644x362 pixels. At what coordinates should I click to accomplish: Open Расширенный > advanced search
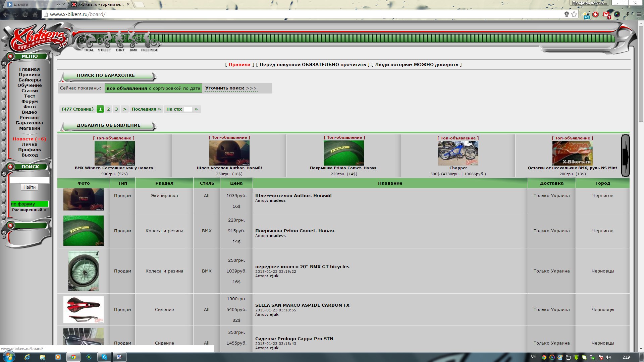click(29, 210)
